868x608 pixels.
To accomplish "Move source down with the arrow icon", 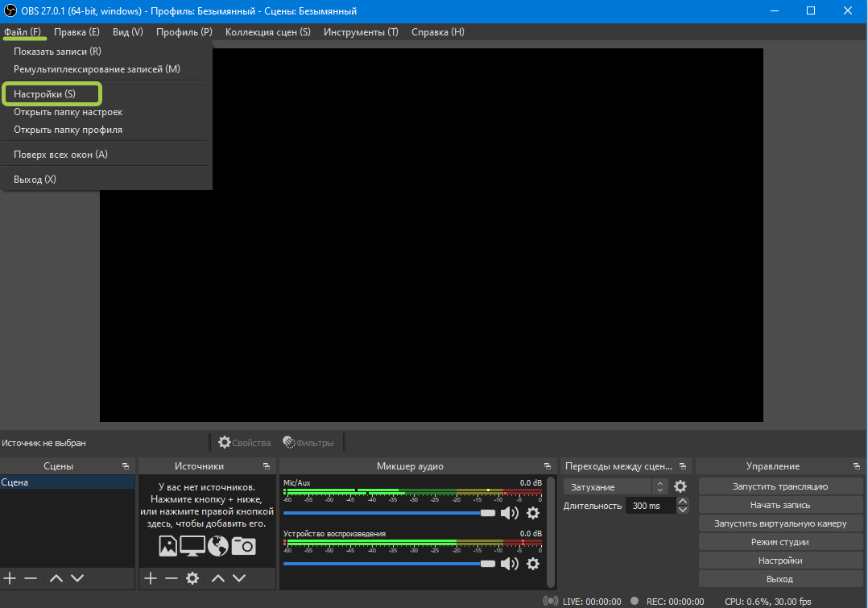I will 239,578.
